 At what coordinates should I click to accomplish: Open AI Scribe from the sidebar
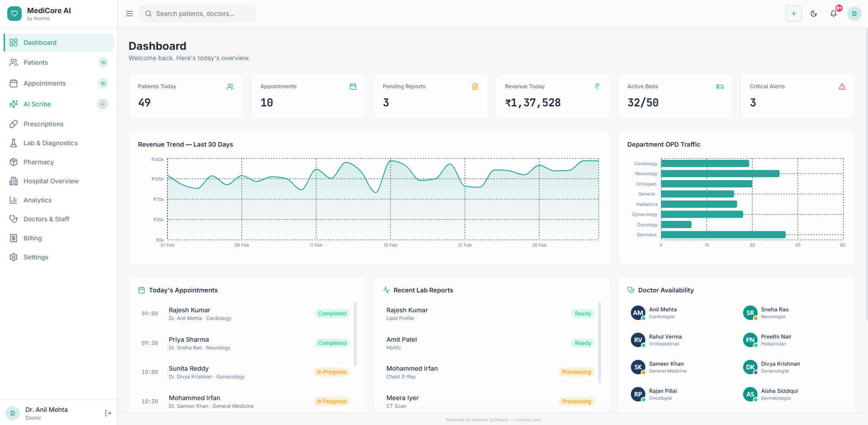click(x=37, y=104)
